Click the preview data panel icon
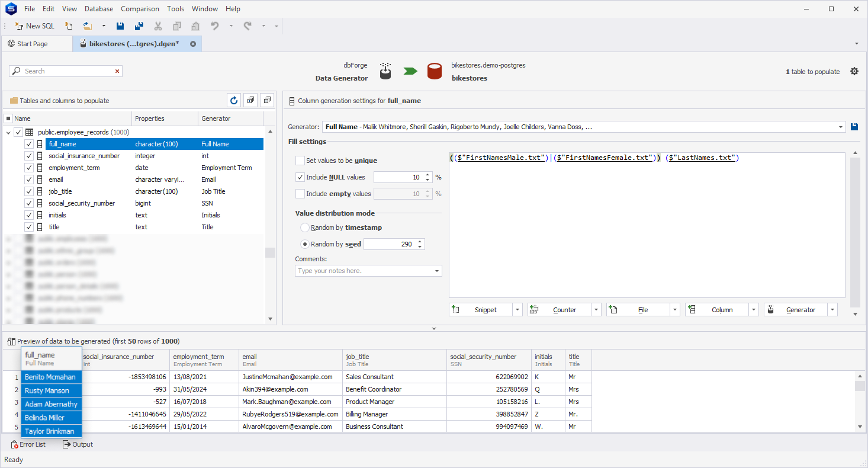The height and width of the screenshot is (468, 868). pyautogui.click(x=11, y=341)
